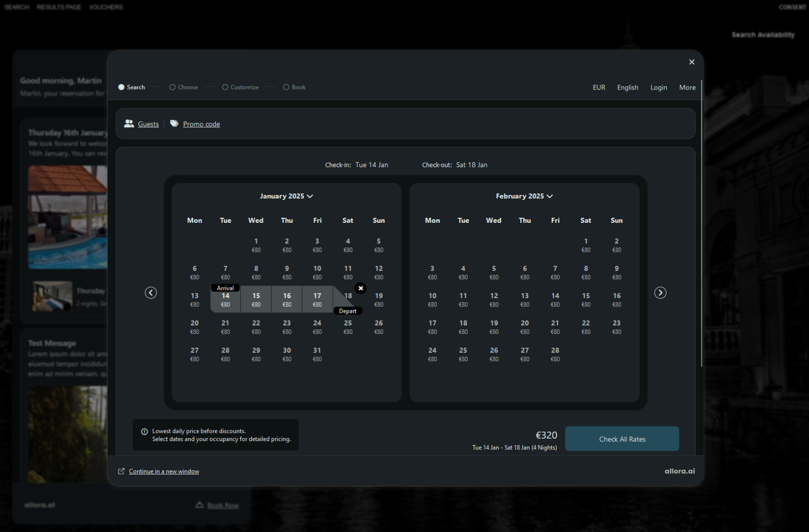Expand the January 2025 month dropdown

pyautogui.click(x=287, y=196)
